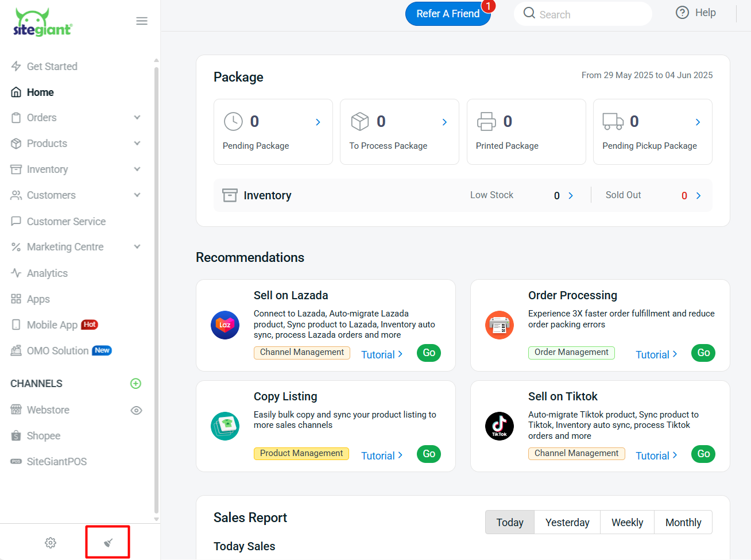This screenshot has height=560, width=751.
Task: Click the Shopee channel icon
Action: [16, 435]
